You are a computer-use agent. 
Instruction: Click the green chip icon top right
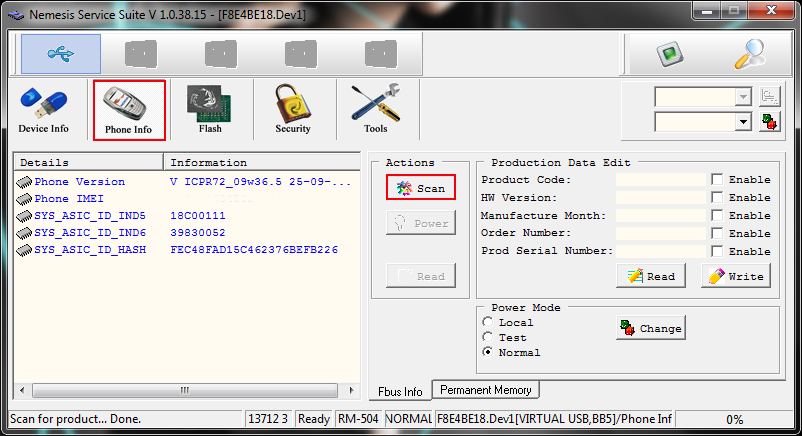tap(670, 54)
